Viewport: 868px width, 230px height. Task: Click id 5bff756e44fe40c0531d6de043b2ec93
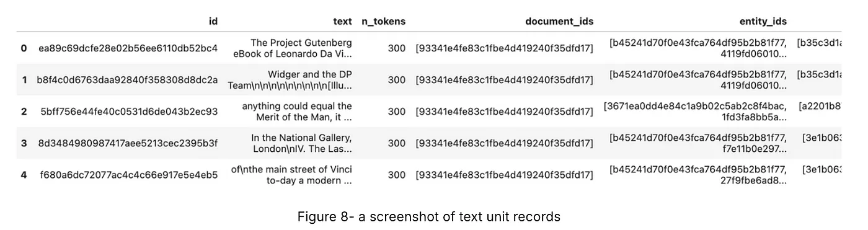point(130,112)
